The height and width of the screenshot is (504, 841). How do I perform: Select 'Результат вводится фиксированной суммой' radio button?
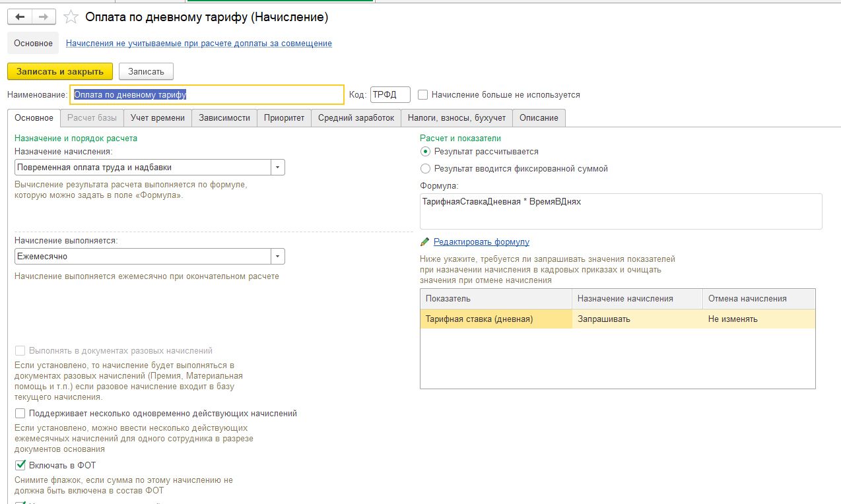coord(425,169)
